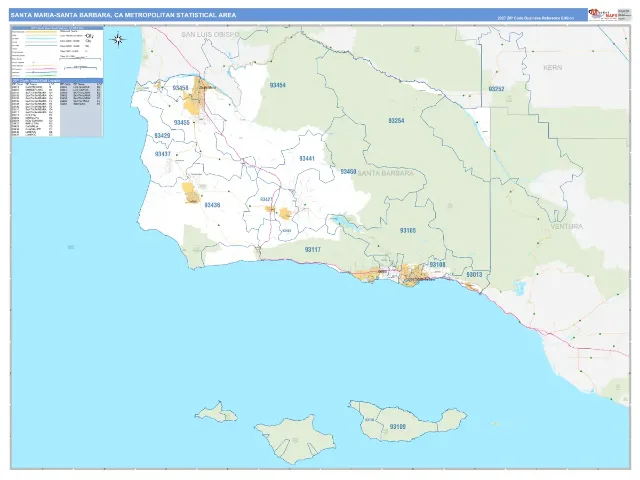This screenshot has height=480, width=640.
Task: Click the legend header bar at the top
Action: [57, 28]
